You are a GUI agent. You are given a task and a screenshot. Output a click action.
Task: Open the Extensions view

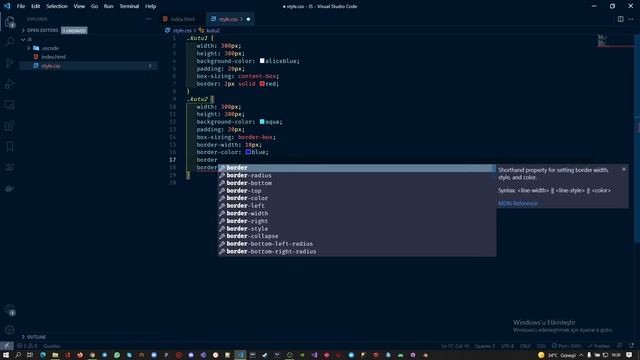9,126
